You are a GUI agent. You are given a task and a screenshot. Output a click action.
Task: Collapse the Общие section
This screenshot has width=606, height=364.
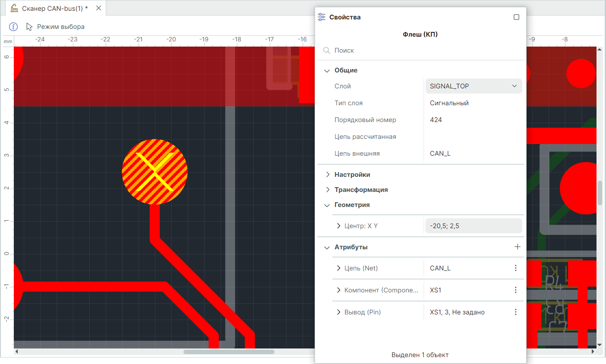[x=327, y=70]
